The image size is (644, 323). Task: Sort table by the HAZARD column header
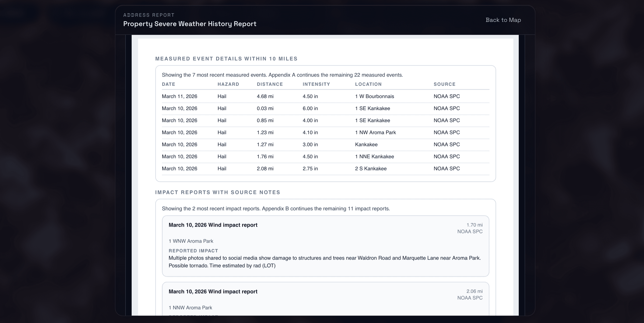pyautogui.click(x=228, y=84)
